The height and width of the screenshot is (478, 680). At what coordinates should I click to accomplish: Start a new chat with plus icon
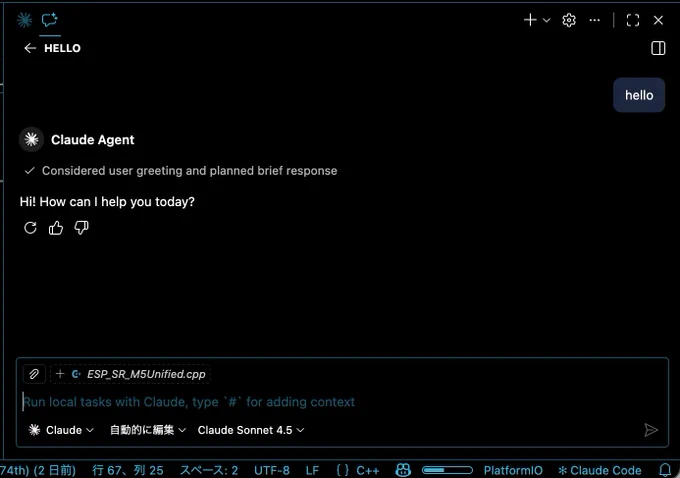[x=530, y=20]
